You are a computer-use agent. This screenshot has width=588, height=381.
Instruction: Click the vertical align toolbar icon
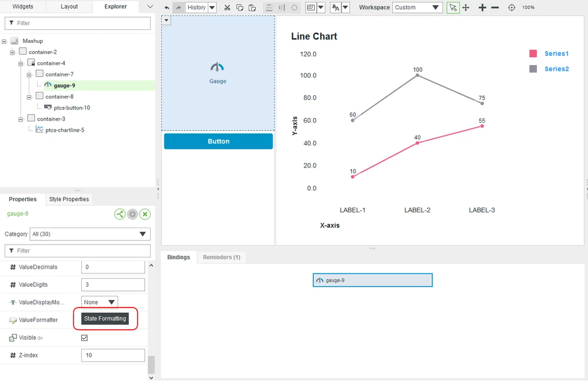click(x=269, y=8)
